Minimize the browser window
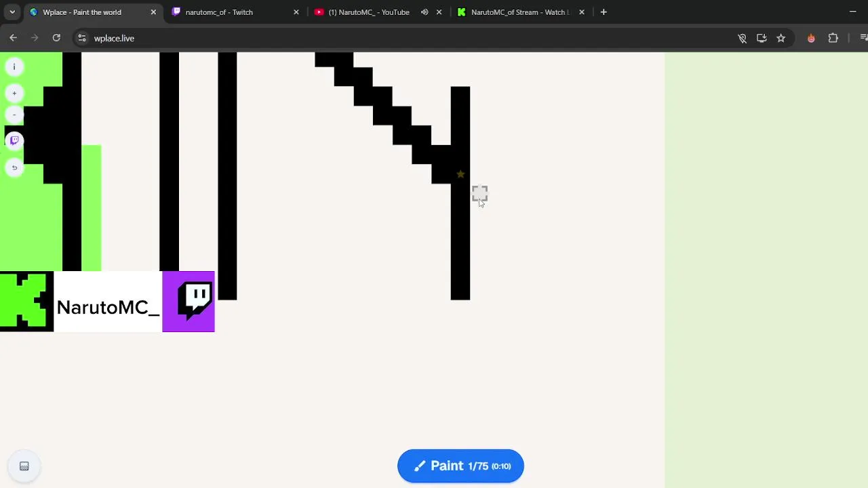The image size is (868, 488). tap(852, 12)
